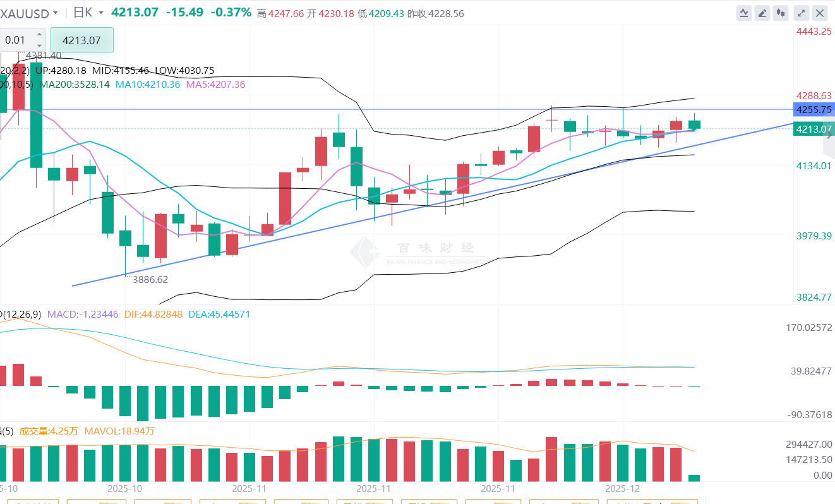Decrease the 0.01 lot size stepper
The height and width of the screenshot is (504, 835).
(x=39, y=45)
